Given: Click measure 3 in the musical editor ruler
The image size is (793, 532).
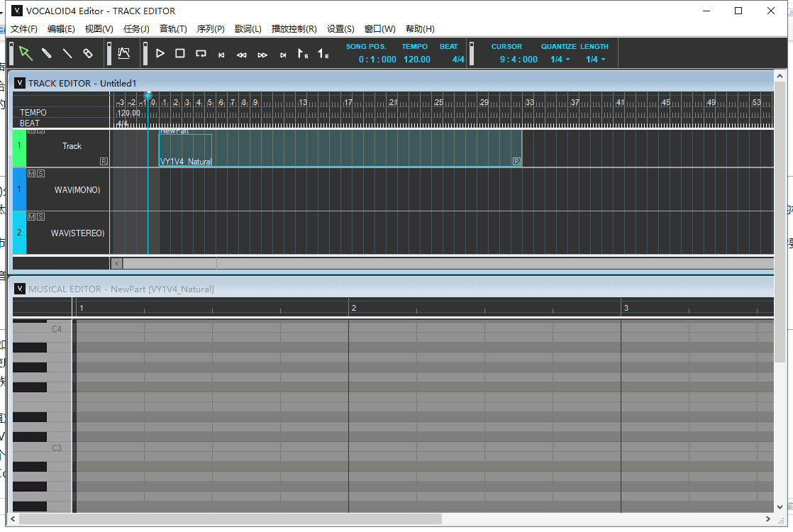Looking at the screenshot, I should click(626, 307).
